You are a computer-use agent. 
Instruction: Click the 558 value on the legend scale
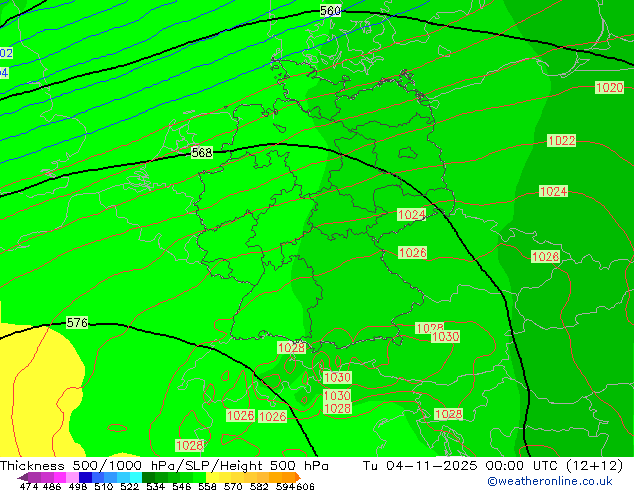coord(207,486)
